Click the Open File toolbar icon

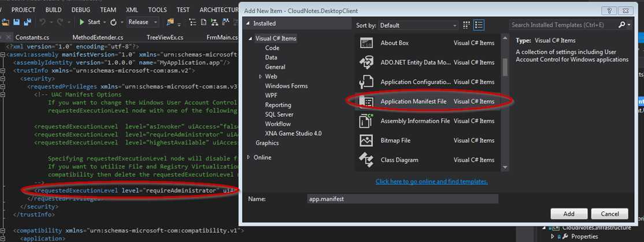(x=6, y=22)
